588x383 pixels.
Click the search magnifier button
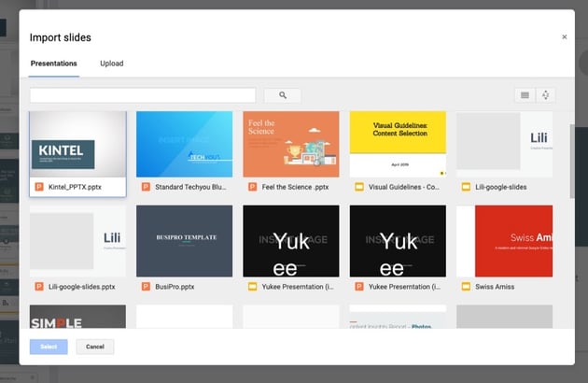[282, 95]
